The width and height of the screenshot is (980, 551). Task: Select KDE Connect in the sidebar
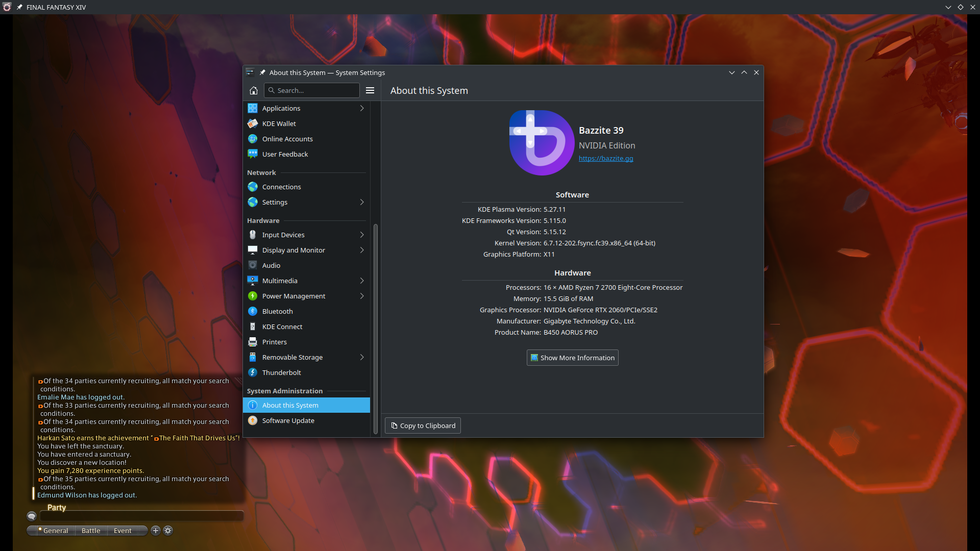[282, 327]
